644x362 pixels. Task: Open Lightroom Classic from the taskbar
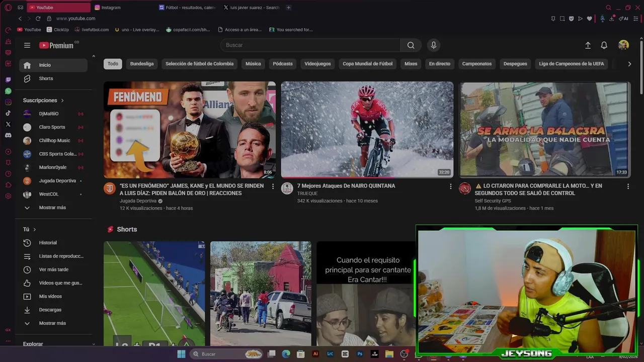pyautogui.click(x=330, y=354)
